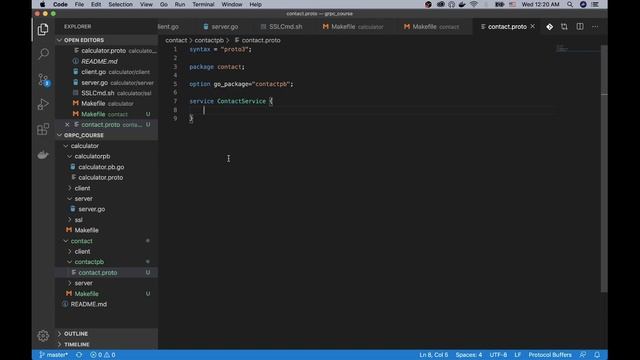Open the Wi-Fi status menu
Image resolution: width=640 pixels, height=360 pixels.
[474, 4]
